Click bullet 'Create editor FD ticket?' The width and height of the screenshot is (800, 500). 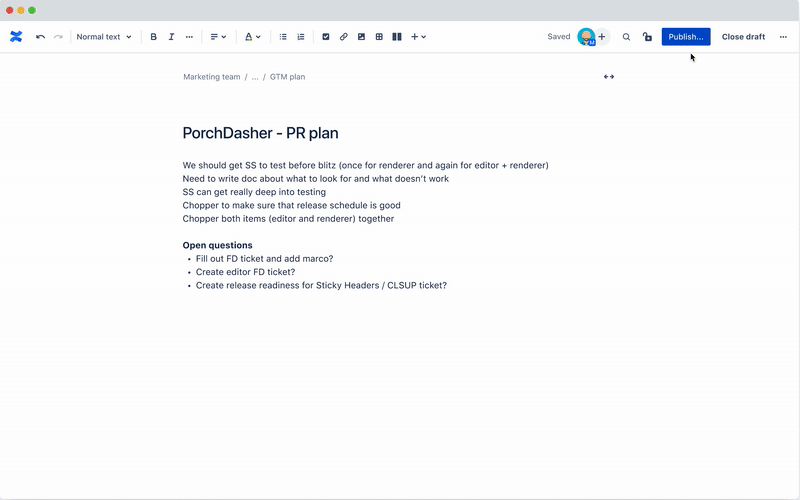[x=245, y=272]
